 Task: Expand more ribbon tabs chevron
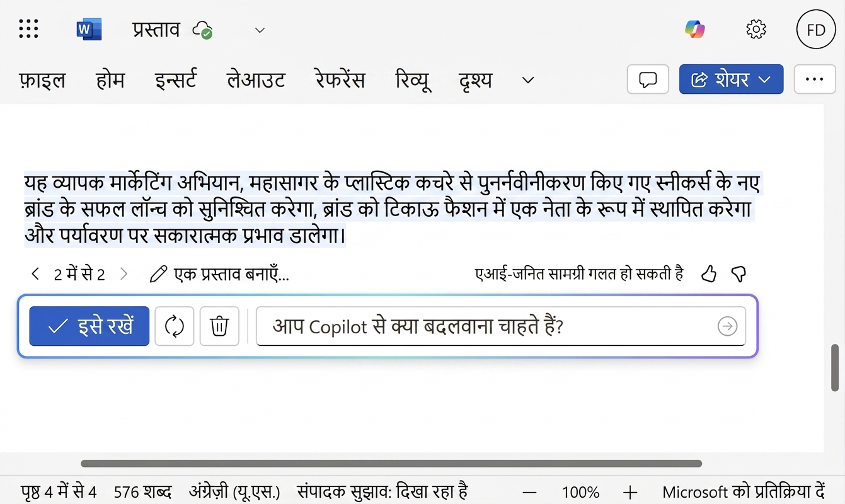529,80
